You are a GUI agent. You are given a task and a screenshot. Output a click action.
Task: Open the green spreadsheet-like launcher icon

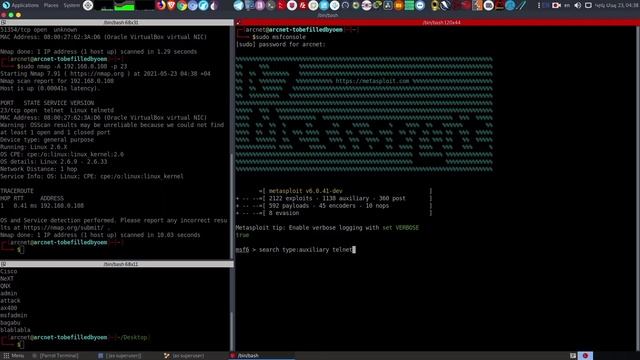click(409, 5)
